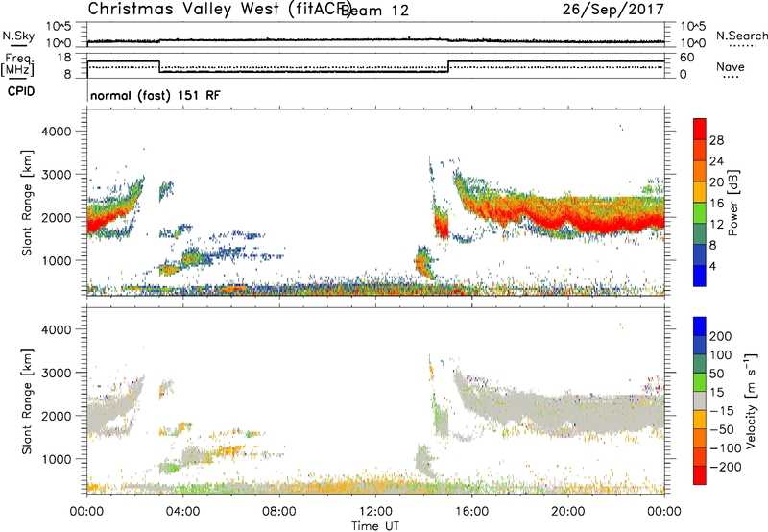Click the 'CPID' label
The height and width of the screenshot is (532, 768).
(21, 91)
